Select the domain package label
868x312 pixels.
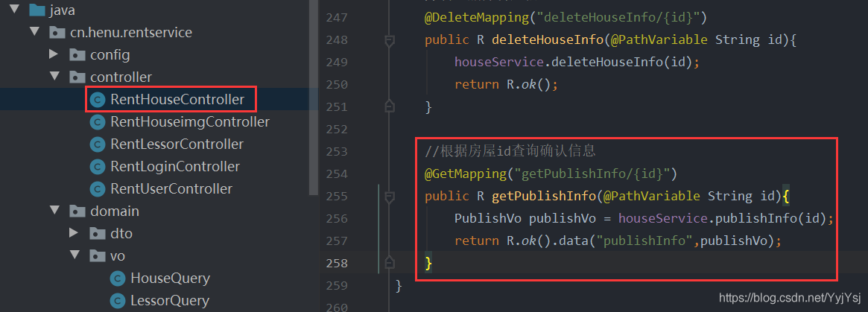pyautogui.click(x=115, y=211)
